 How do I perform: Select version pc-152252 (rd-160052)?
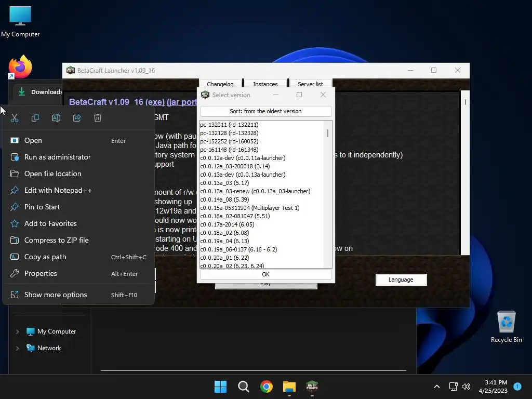[229, 141]
